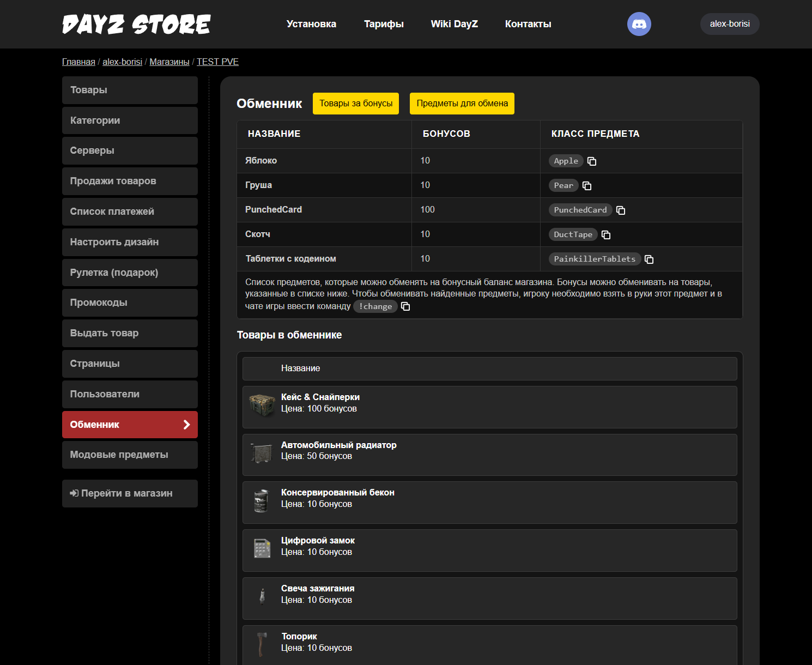Open the Страницы sidebar section
812x665 pixels.
pyautogui.click(x=130, y=364)
